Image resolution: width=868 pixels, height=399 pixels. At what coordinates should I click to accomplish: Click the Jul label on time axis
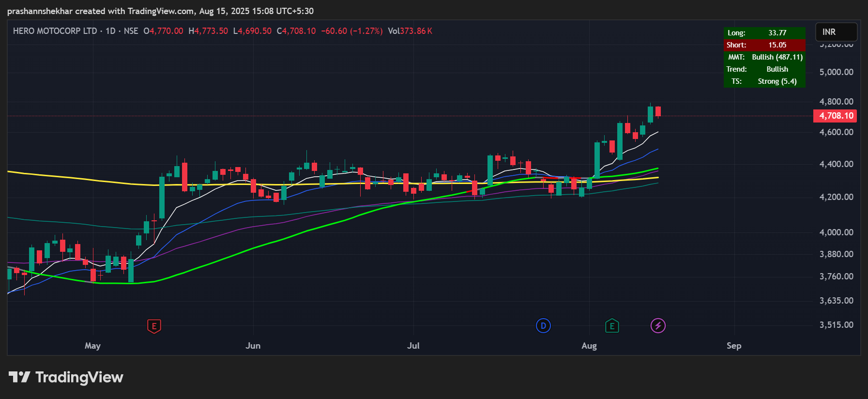pos(413,346)
